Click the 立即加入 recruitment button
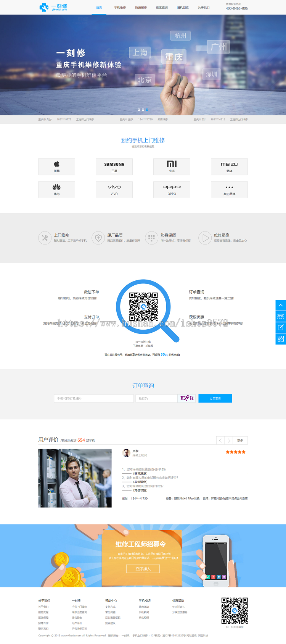 click(x=143, y=569)
